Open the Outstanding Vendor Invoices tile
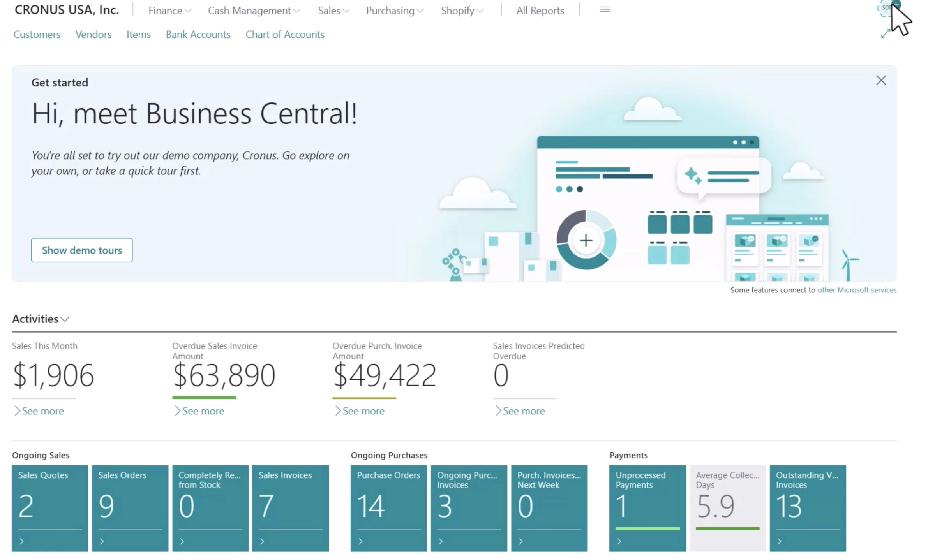This screenshot has width=935, height=560. 808,508
